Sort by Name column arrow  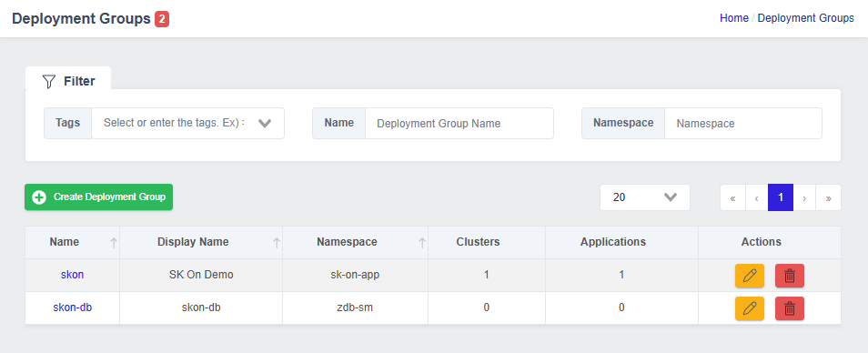pyautogui.click(x=114, y=242)
